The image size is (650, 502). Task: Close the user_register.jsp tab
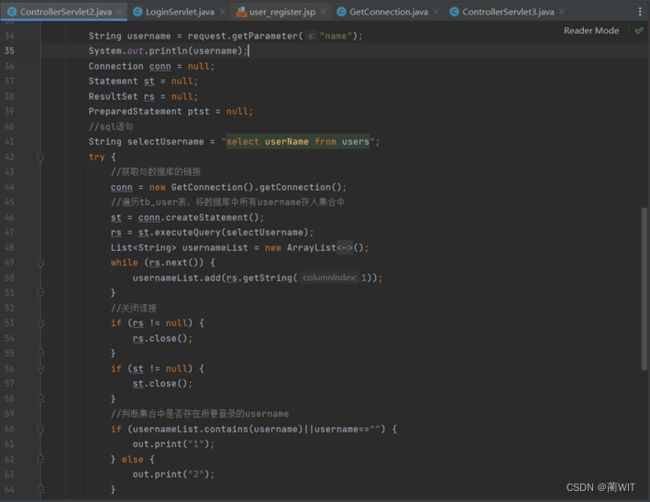tap(324, 12)
